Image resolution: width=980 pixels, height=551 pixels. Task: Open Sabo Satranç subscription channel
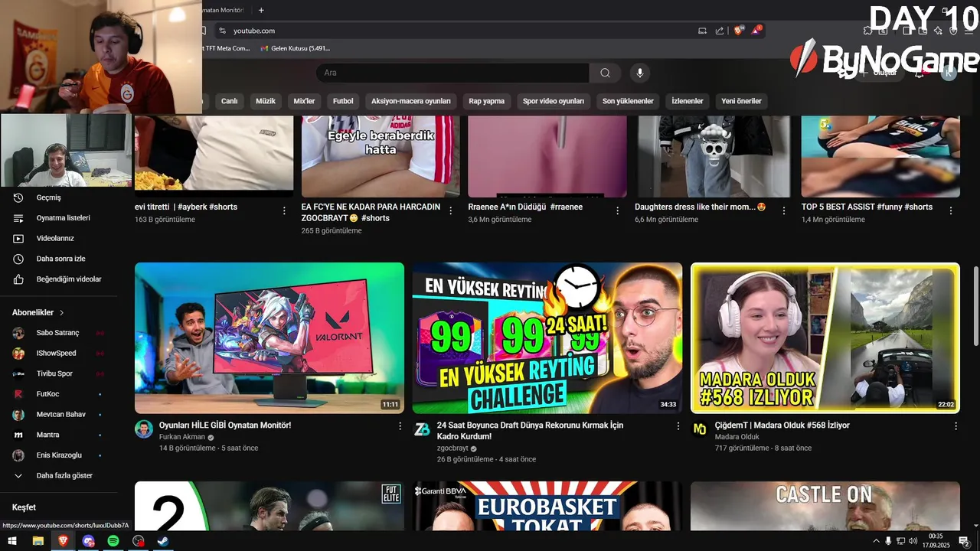coord(59,333)
